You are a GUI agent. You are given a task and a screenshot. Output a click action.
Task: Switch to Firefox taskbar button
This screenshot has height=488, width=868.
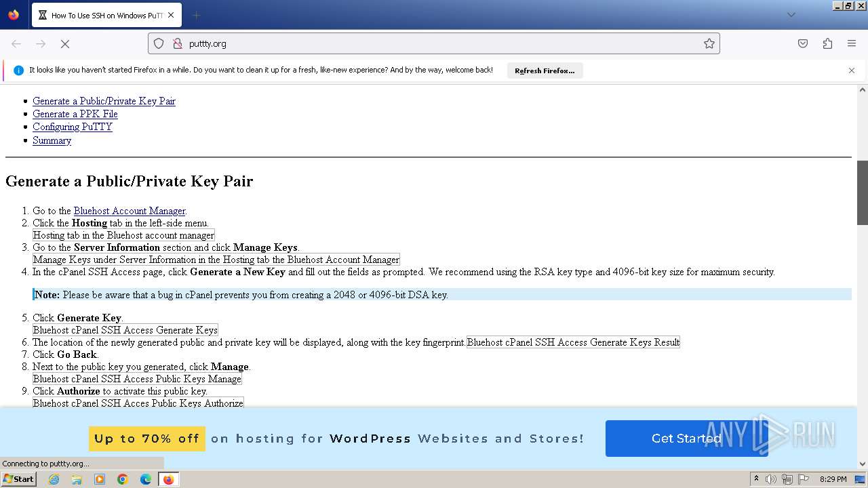(x=168, y=479)
